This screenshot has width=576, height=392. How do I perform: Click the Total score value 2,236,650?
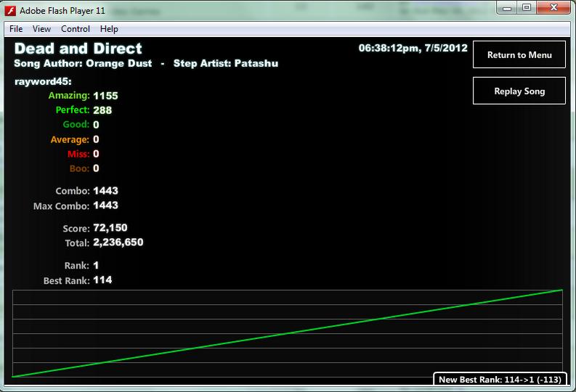(118, 242)
